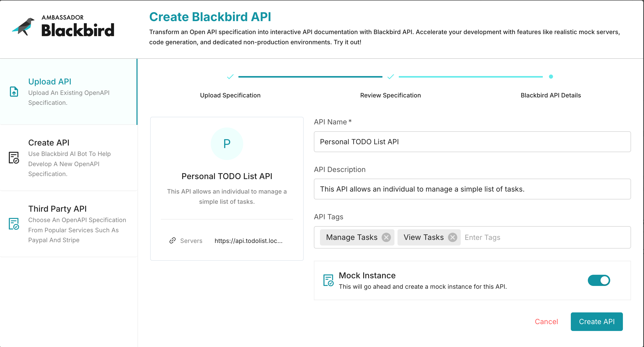Click the Upload API file icon

click(x=14, y=92)
